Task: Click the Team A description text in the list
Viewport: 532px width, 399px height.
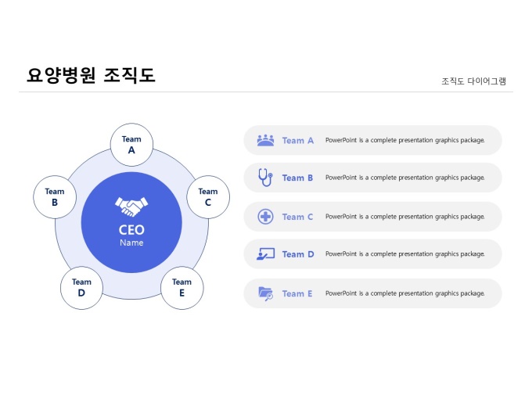Action: click(x=404, y=141)
